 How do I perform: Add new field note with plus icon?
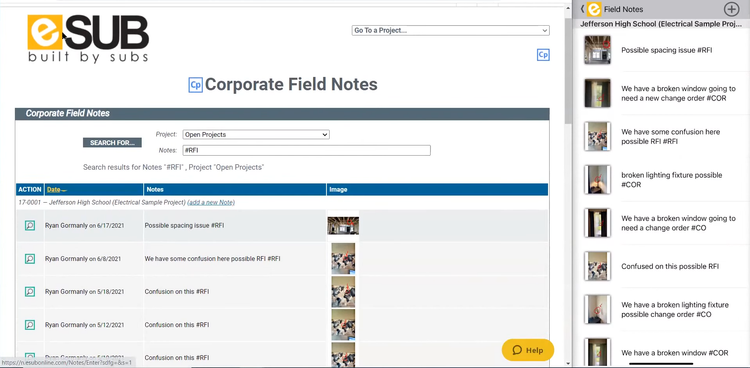click(731, 9)
